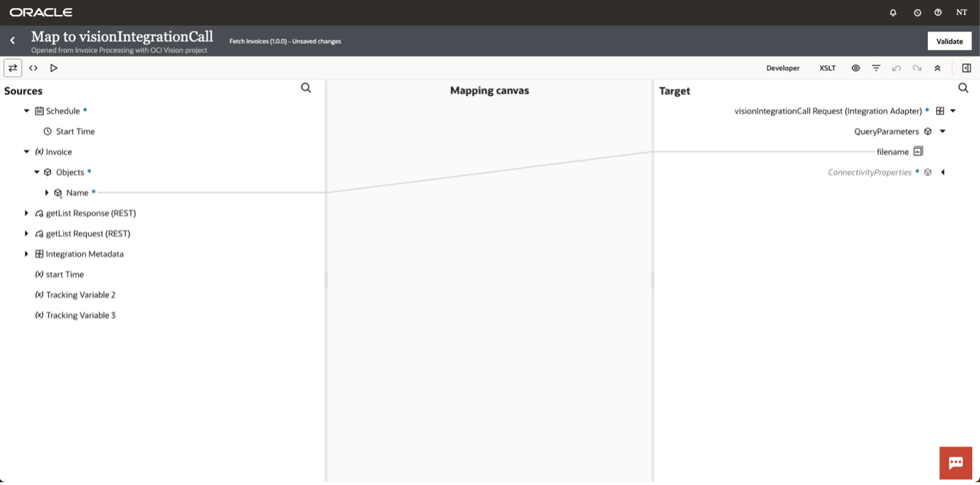The width and height of the screenshot is (980, 485).
Task: Expand the getList Response (REST) node
Action: pos(27,213)
